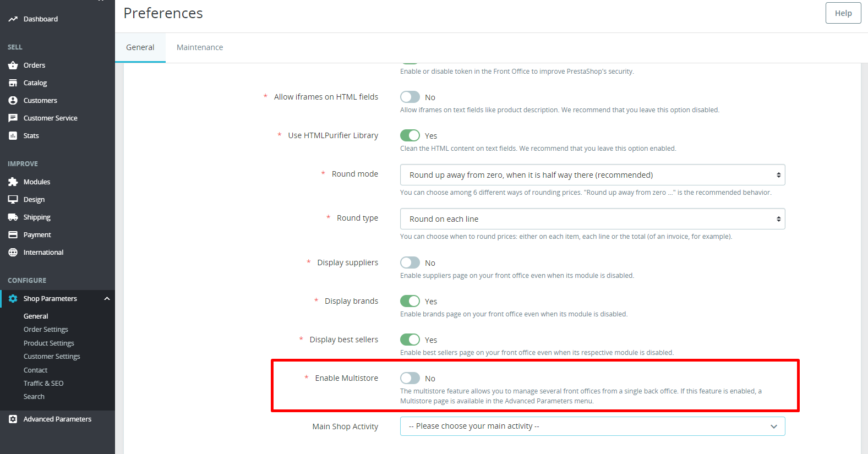Viewport: 868px width, 454px height.
Task: Disable the Use HTMLPurifier Library switch
Action: tap(410, 136)
